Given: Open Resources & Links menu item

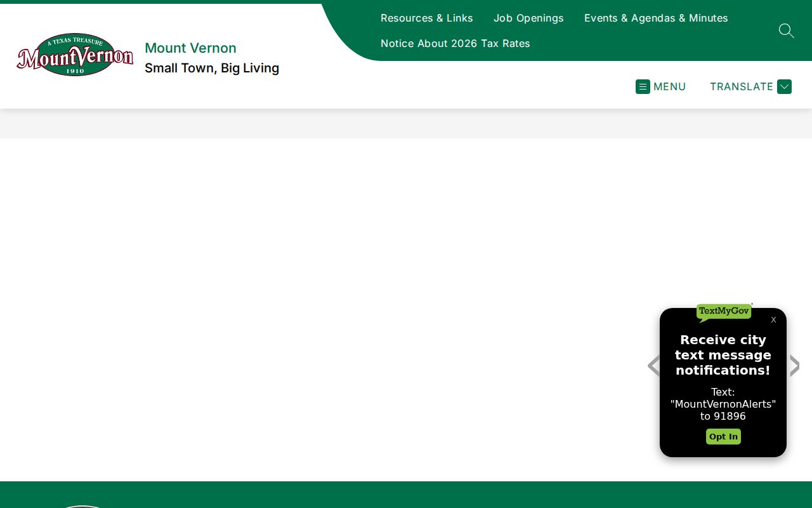Looking at the screenshot, I should click(x=426, y=18).
